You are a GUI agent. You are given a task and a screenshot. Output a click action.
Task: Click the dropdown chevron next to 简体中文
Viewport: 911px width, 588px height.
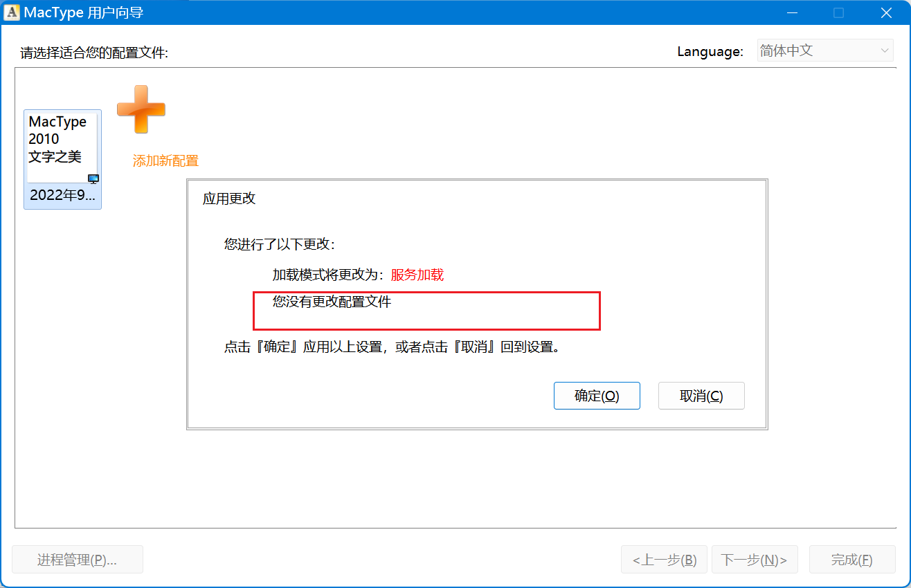884,50
